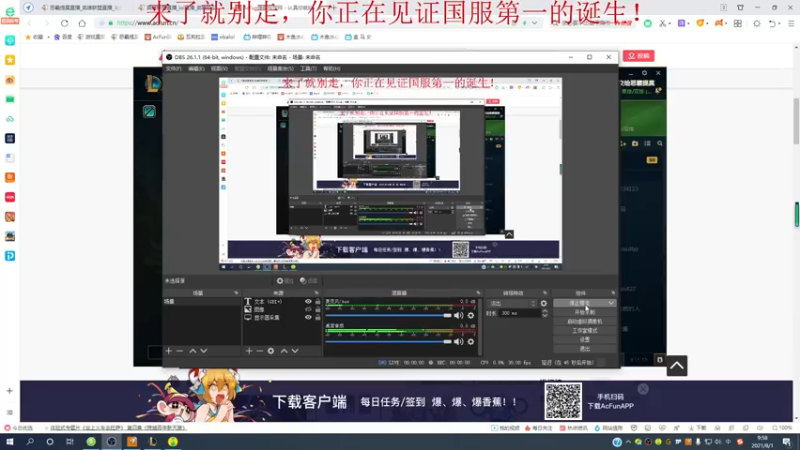The height and width of the screenshot is (450, 800).
Task: Open settings gear for first mixer channel
Action: tap(471, 316)
